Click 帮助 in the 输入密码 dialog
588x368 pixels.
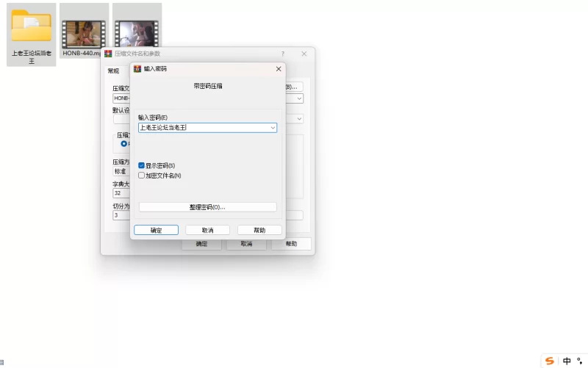click(259, 230)
